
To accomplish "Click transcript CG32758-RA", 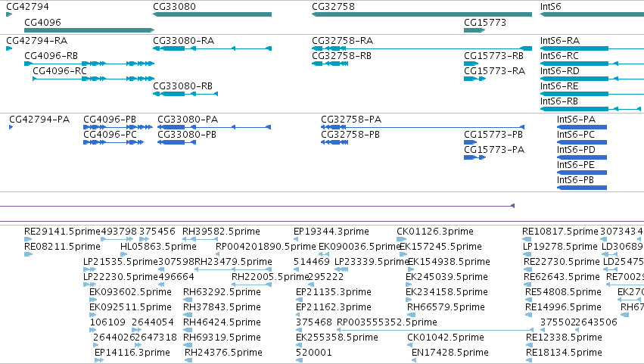I will click(x=343, y=41).
